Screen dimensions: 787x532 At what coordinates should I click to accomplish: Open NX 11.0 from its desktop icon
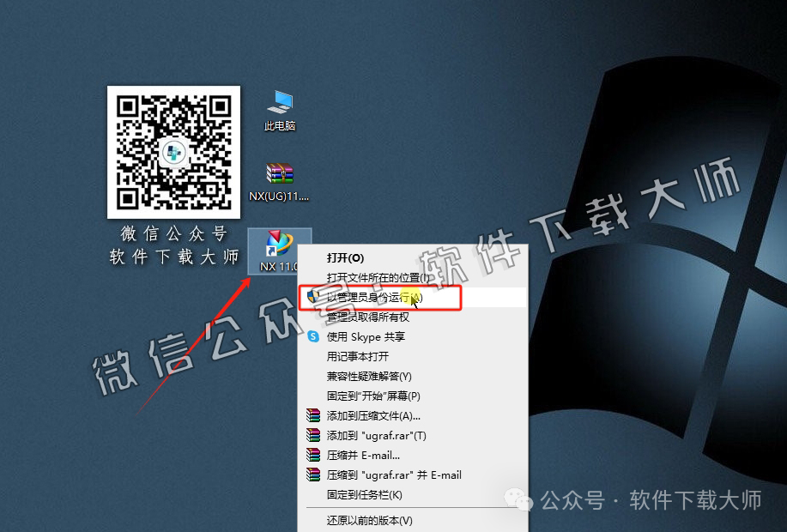click(x=278, y=245)
